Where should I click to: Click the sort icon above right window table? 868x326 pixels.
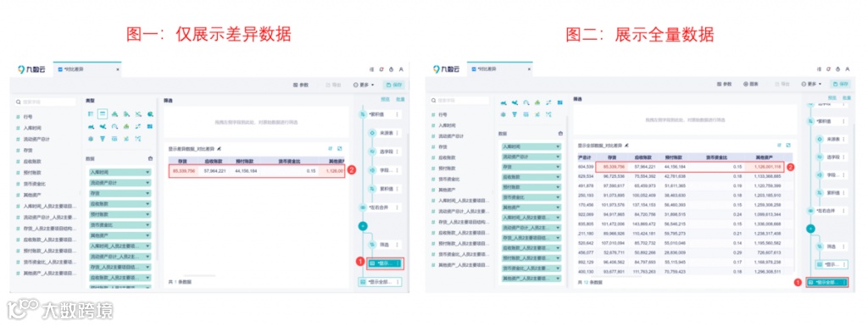(x=780, y=146)
